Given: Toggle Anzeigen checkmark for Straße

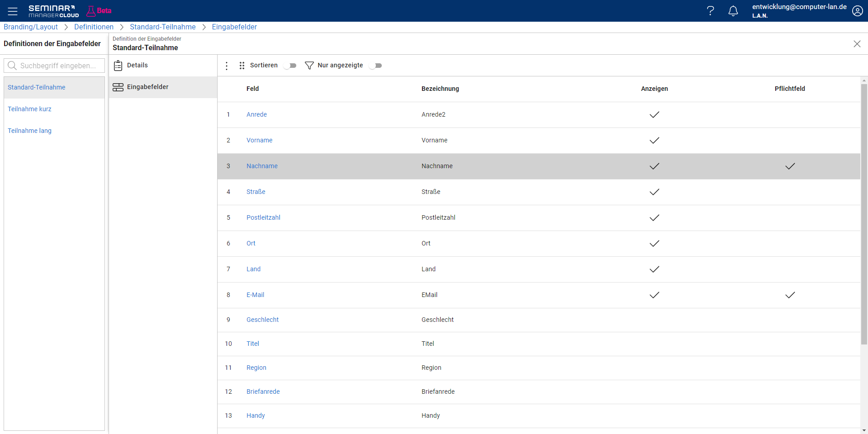Looking at the screenshot, I should [655, 192].
